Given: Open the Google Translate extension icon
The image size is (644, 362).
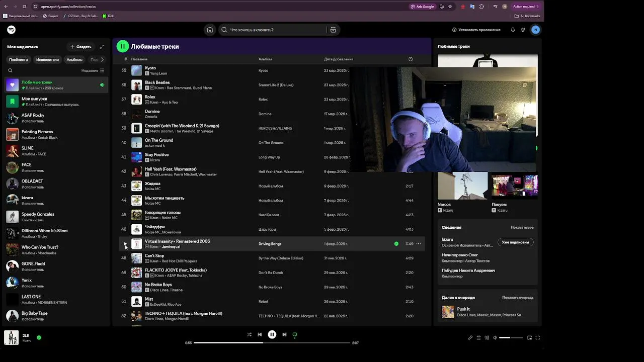Looking at the screenshot, I should (x=472, y=7).
